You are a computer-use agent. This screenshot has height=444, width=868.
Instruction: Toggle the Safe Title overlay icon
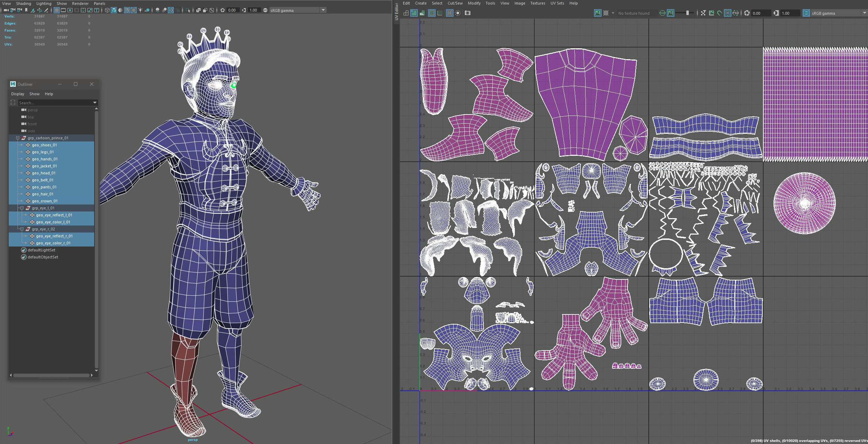pyautogui.click(x=97, y=10)
